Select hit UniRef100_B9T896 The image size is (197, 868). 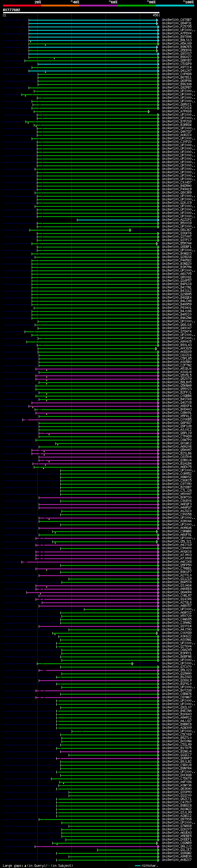[x=177, y=37]
